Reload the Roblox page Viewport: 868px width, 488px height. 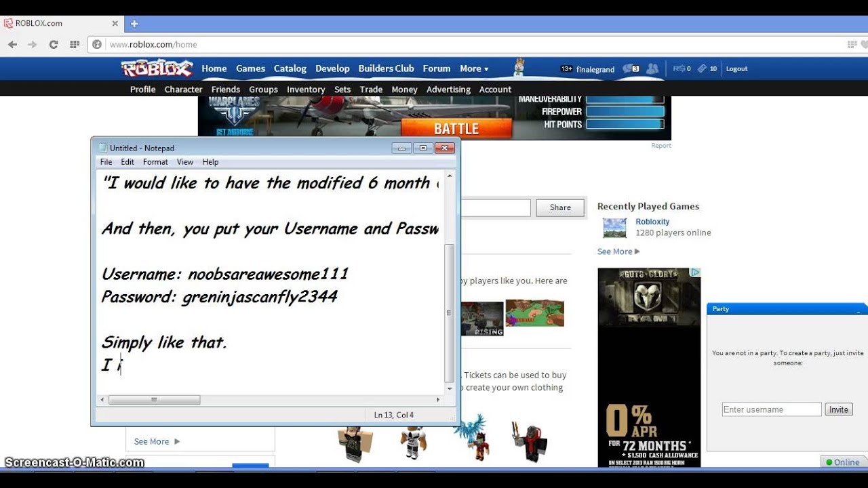click(x=54, y=45)
